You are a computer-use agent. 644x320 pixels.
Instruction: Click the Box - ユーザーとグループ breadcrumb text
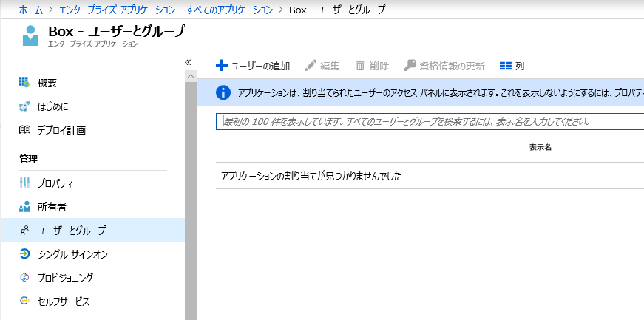pyautogui.click(x=337, y=10)
